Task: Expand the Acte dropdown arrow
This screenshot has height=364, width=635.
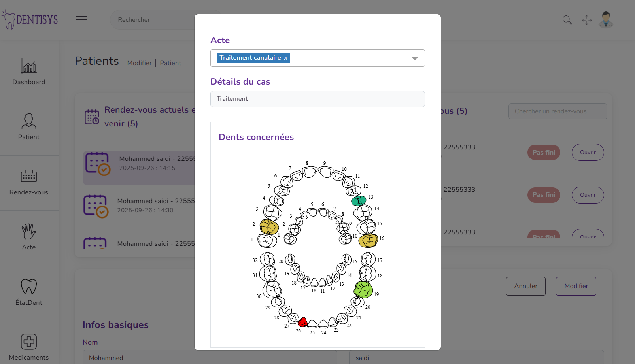Action: (x=414, y=58)
